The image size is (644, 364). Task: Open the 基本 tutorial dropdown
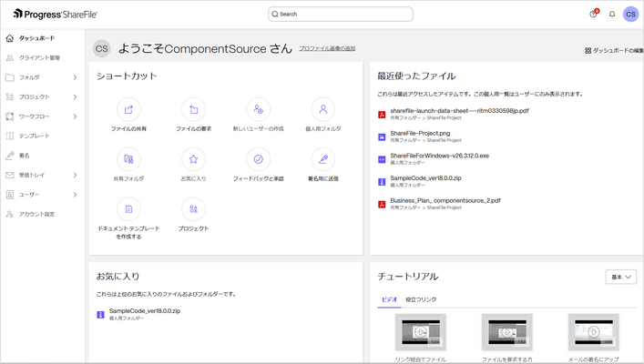[x=621, y=277]
